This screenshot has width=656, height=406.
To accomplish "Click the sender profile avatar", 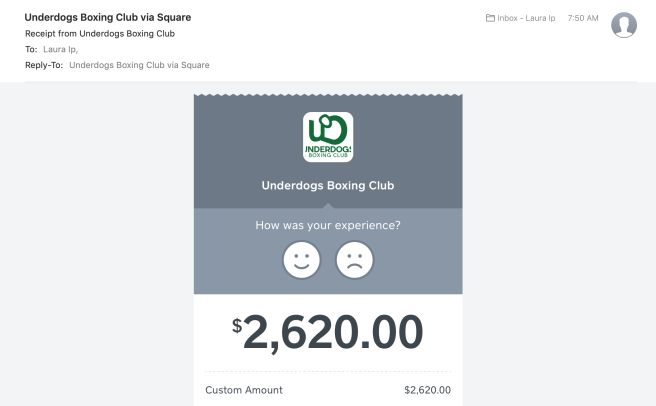I will click(x=625, y=27).
